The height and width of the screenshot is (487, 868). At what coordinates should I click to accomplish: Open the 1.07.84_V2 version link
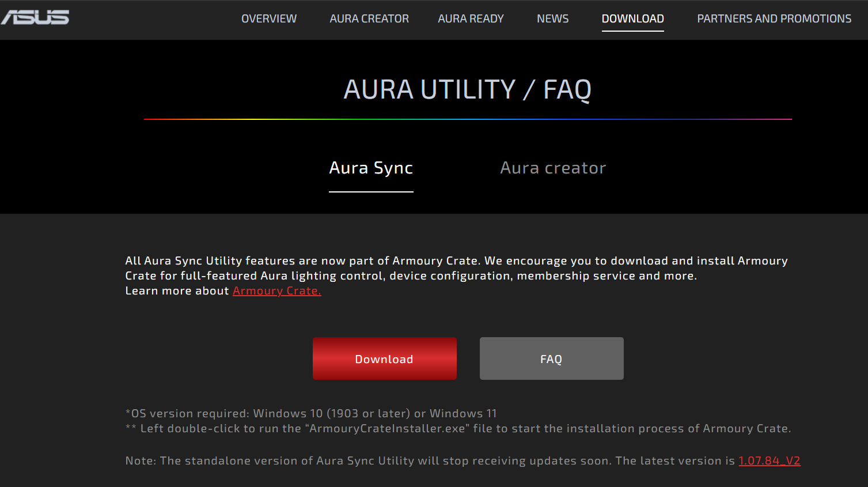770,460
